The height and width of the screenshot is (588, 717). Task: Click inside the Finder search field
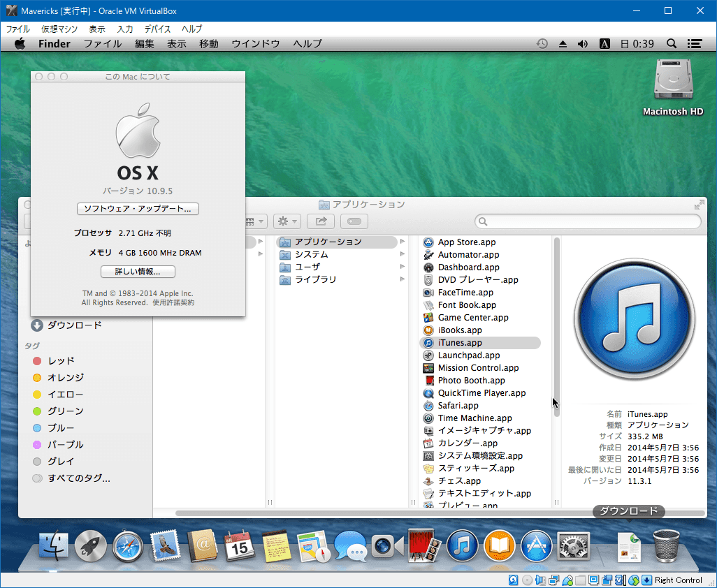[587, 221]
